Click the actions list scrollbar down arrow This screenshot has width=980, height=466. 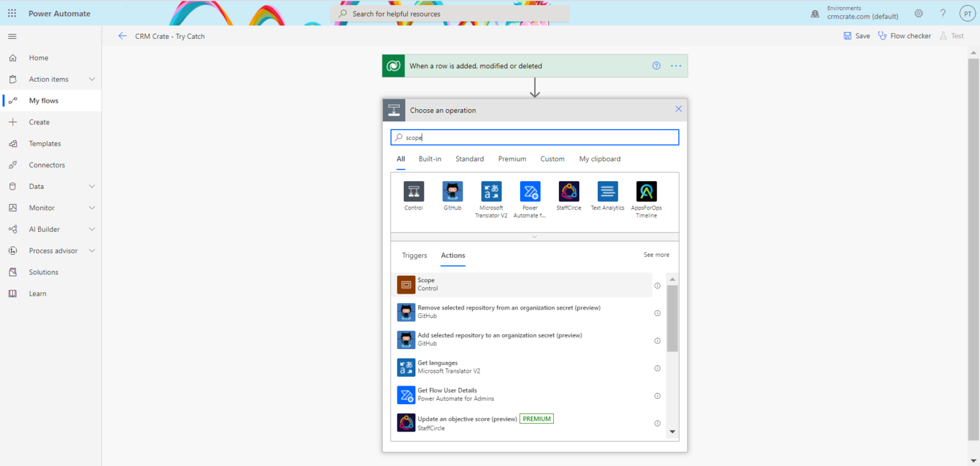[672, 432]
